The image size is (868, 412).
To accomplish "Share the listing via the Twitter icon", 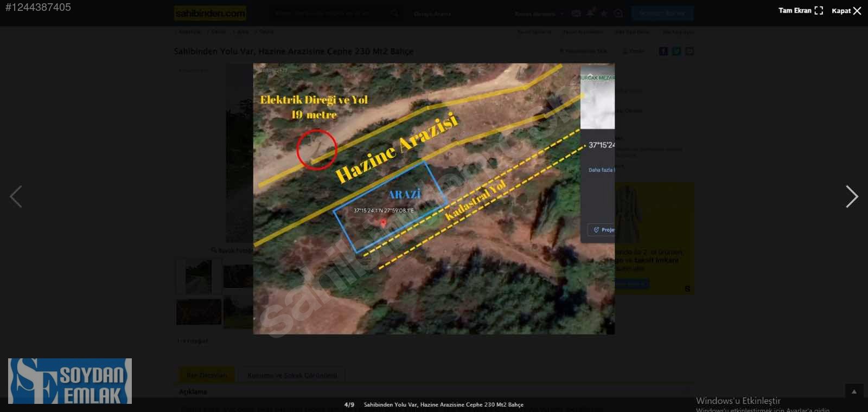I will pos(676,51).
